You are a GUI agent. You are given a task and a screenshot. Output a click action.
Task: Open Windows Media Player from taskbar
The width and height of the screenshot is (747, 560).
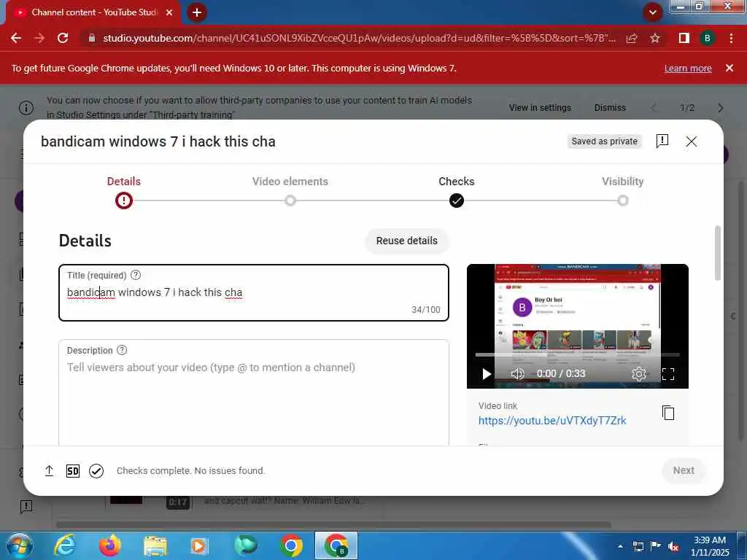(200, 545)
